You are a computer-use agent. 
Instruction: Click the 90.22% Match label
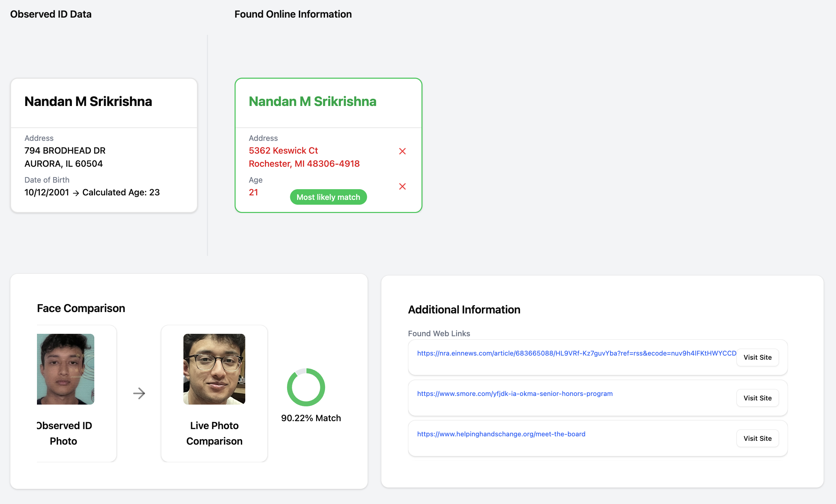(311, 418)
